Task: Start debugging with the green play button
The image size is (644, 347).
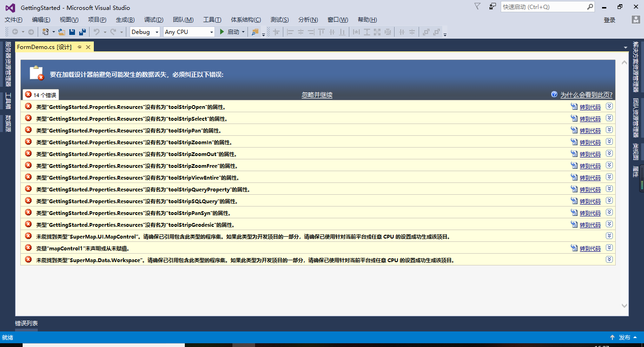Action: point(222,32)
